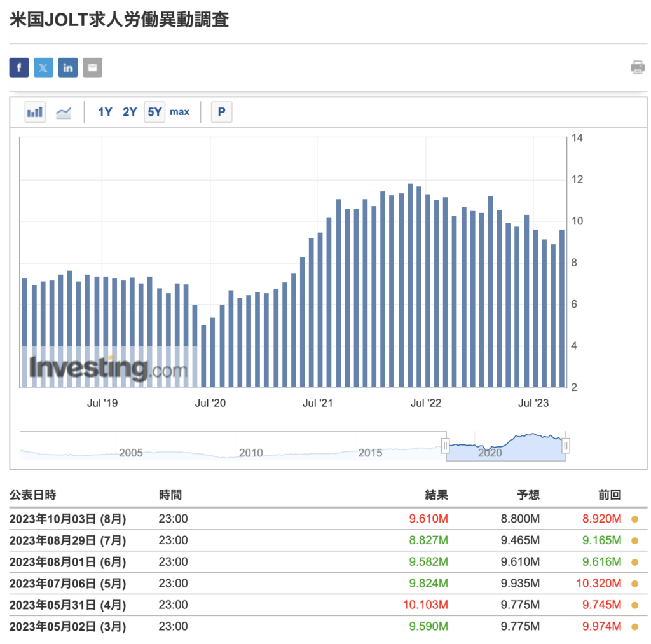Click previous value 9.974M
The image size is (651, 644).
602,627
